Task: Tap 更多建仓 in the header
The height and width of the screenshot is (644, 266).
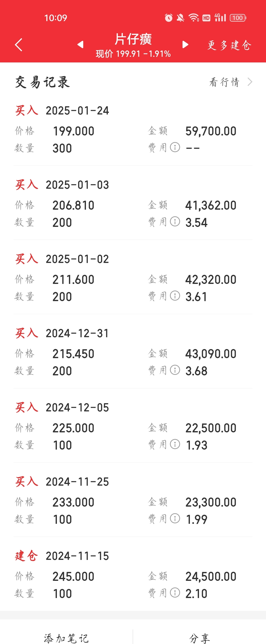Action: [x=229, y=45]
